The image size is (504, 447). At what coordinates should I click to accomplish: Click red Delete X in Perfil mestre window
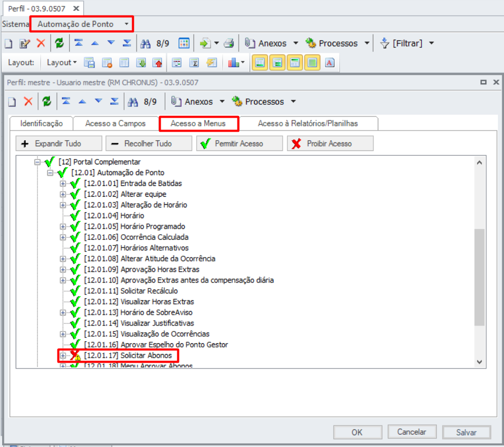[28, 102]
